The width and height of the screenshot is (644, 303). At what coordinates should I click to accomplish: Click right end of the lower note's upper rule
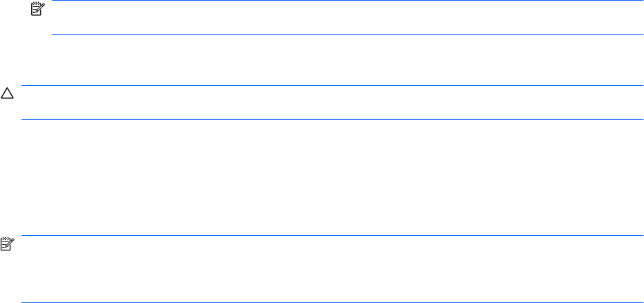pyautogui.click(x=639, y=237)
